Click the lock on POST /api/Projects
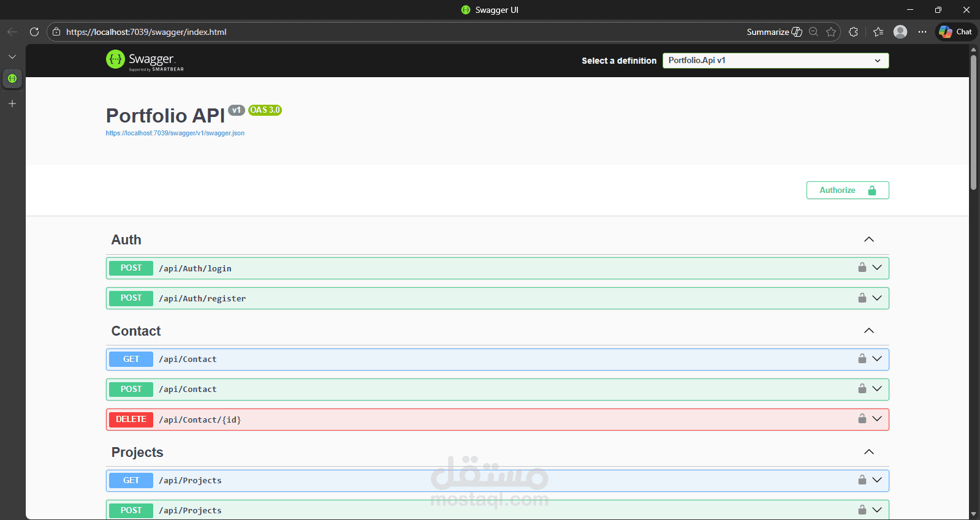This screenshot has height=520, width=980. pyautogui.click(x=862, y=510)
